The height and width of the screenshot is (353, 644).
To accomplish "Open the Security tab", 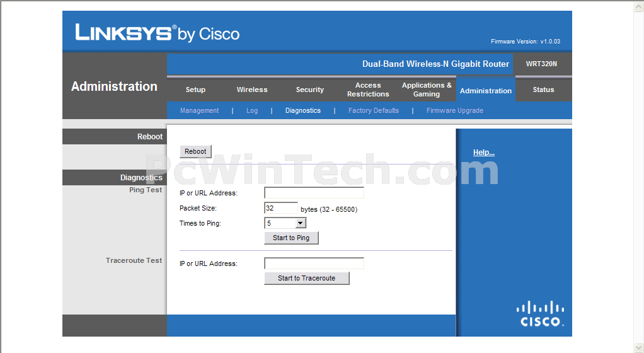I will coord(309,90).
